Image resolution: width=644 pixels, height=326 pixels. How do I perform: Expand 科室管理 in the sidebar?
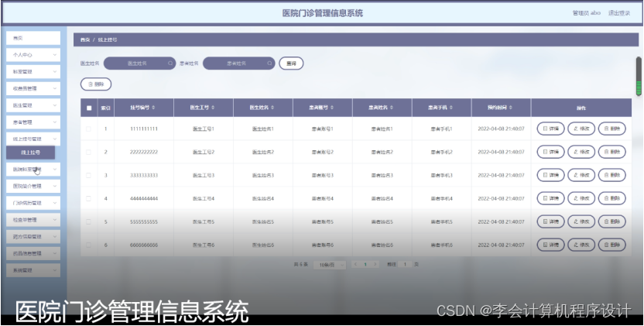pyautogui.click(x=33, y=71)
